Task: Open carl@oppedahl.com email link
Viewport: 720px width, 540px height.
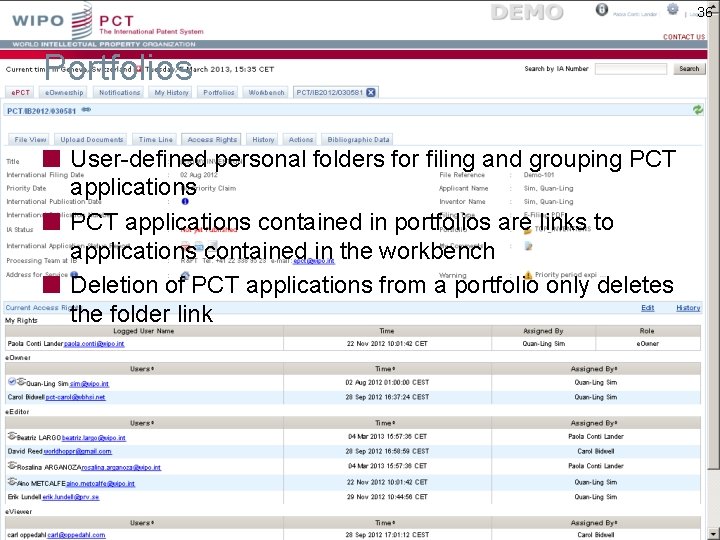Action: [x=76, y=534]
